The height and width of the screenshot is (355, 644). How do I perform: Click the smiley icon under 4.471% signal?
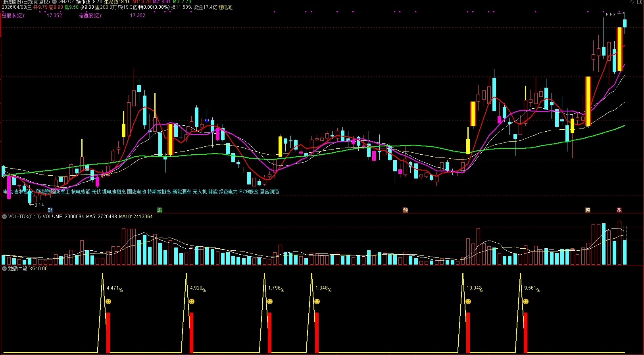coord(108,302)
